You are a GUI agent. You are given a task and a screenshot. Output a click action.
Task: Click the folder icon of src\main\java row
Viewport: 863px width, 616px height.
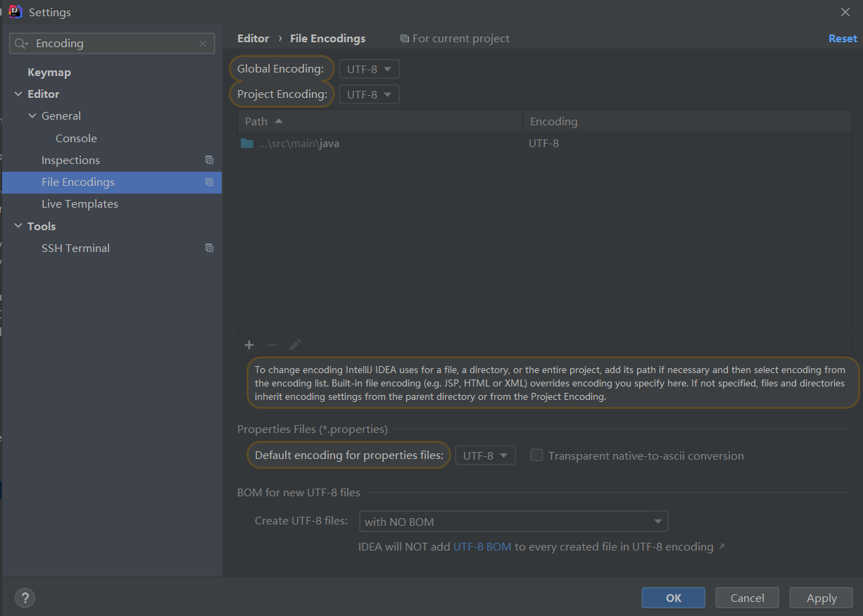[x=247, y=143]
